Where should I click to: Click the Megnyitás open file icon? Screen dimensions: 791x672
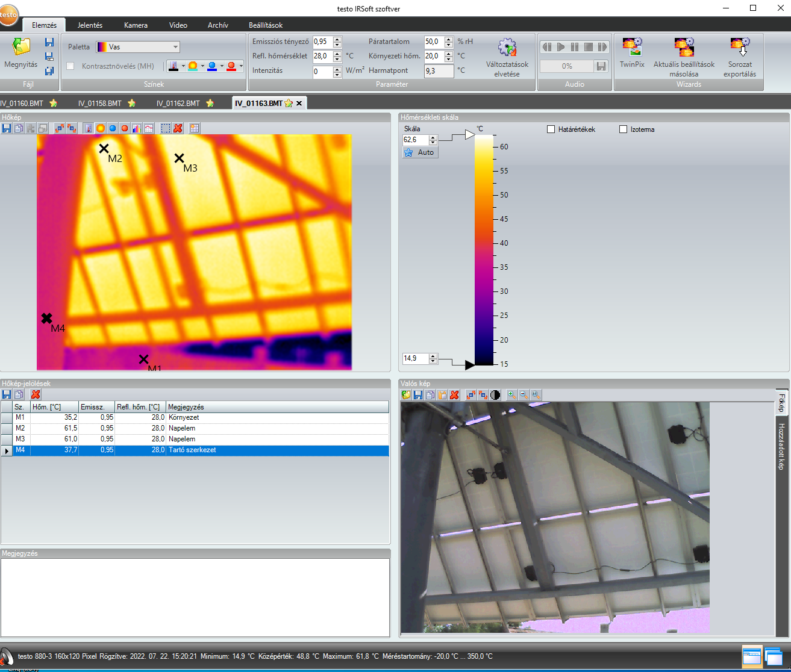(21, 48)
